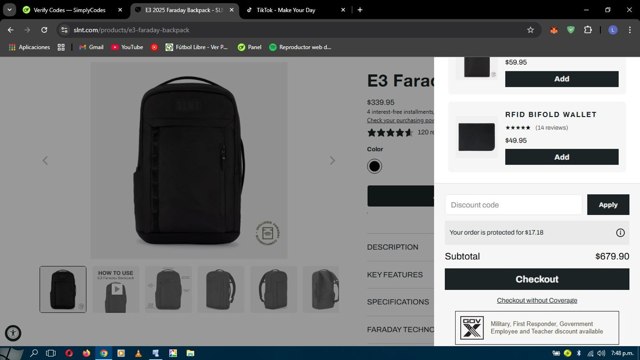Open Chrome's three-dot menu
This screenshot has width=640, height=360.
(x=630, y=30)
